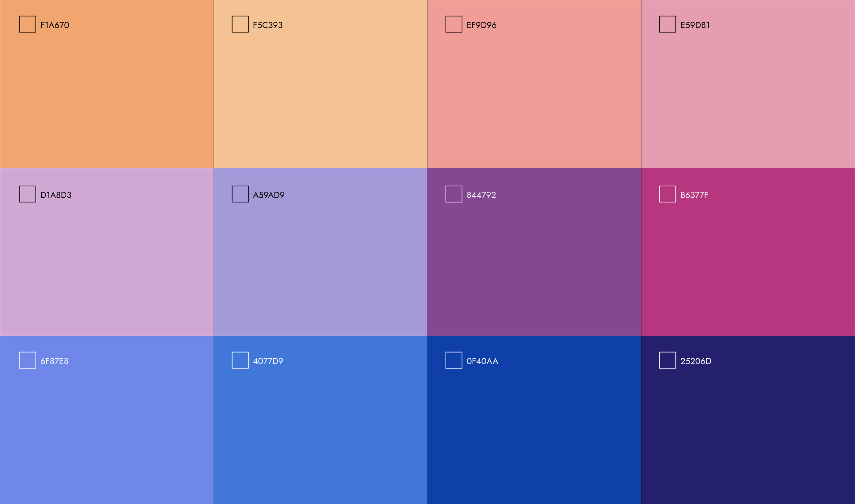Check the D1A8D3 box
Image resolution: width=855 pixels, height=504 pixels.
pyautogui.click(x=28, y=194)
